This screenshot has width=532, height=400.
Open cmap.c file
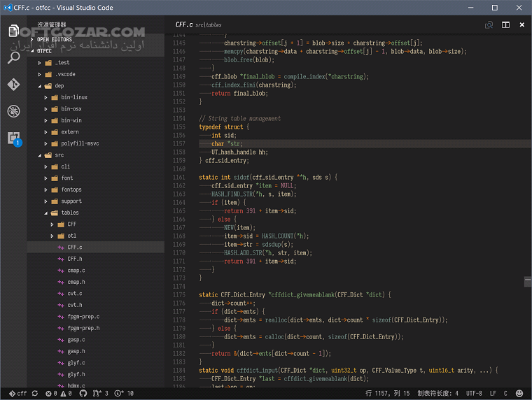96,270
